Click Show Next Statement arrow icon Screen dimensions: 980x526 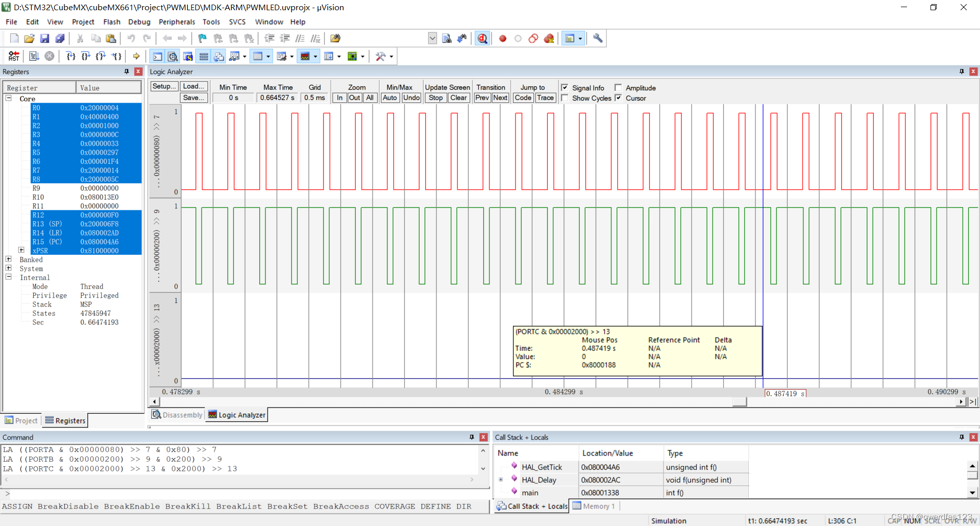click(x=136, y=56)
